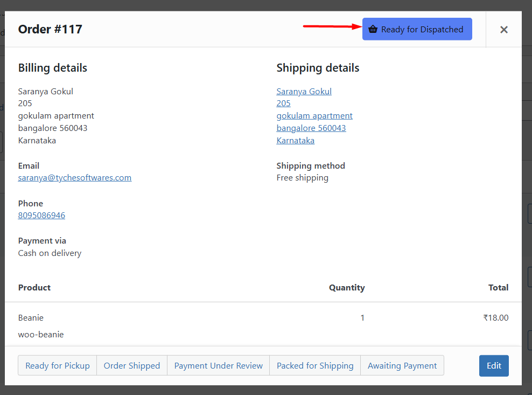Open the Saranya Gokul shipping link

tap(304, 92)
